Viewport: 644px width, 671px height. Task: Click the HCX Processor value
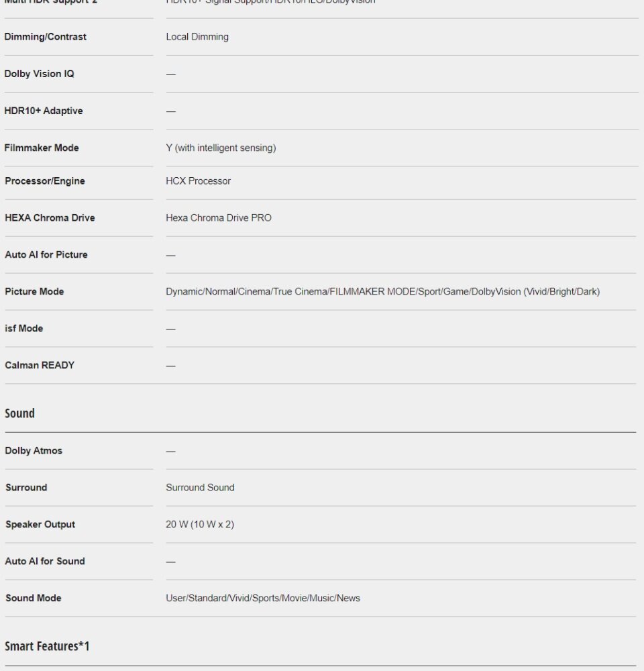click(198, 181)
